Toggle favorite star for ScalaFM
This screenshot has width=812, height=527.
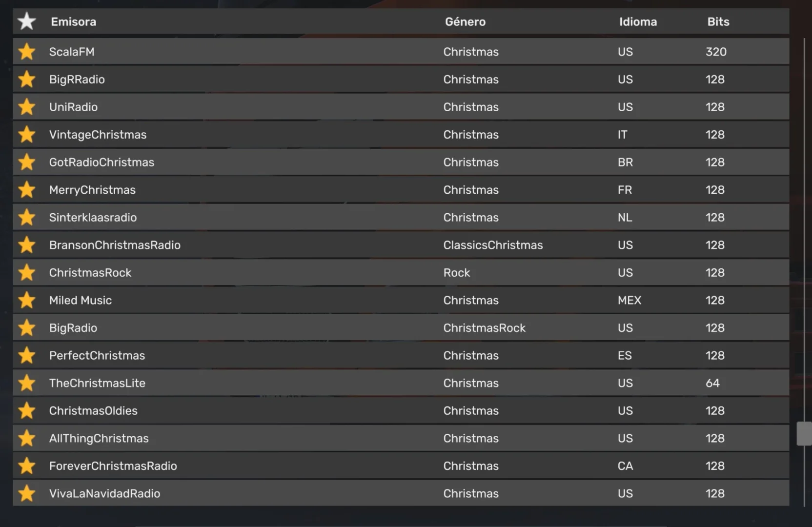27,52
